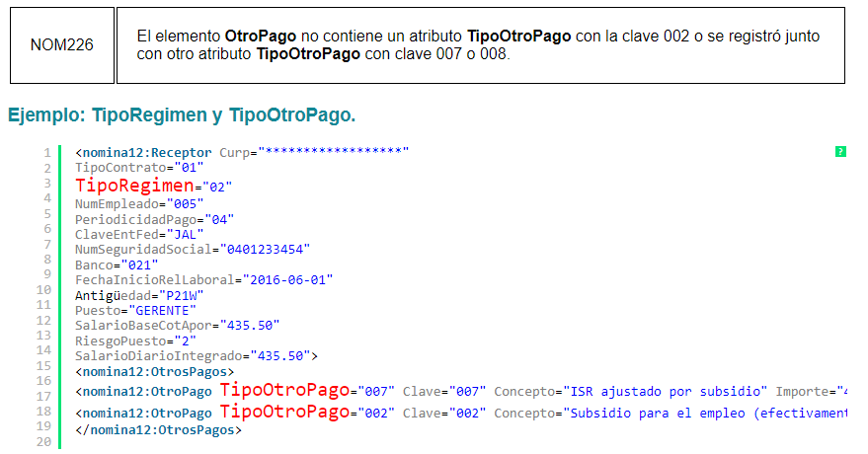Click the opening nomina12:OtrosPagos tag
Image resolution: width=868 pixels, height=454 pixels.
155,372
